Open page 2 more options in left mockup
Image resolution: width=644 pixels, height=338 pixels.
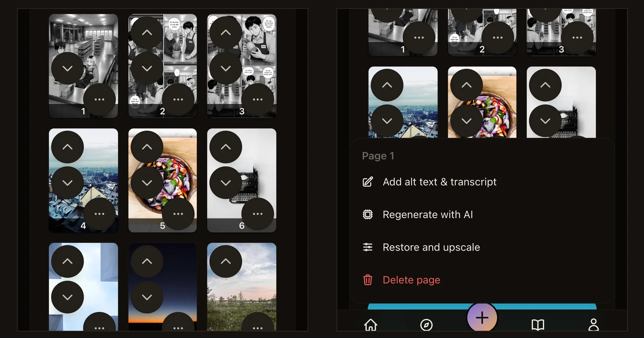(178, 99)
